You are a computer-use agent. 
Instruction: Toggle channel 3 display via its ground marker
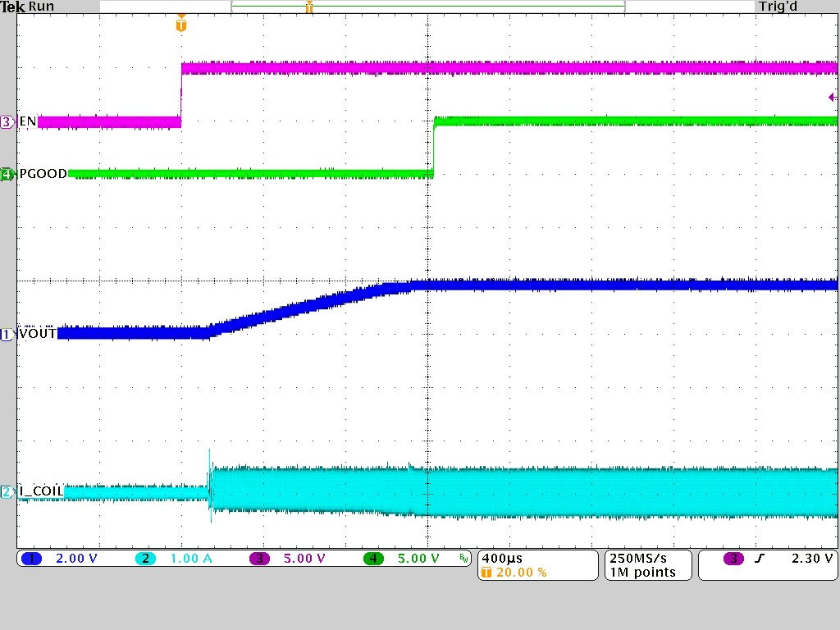point(7,121)
